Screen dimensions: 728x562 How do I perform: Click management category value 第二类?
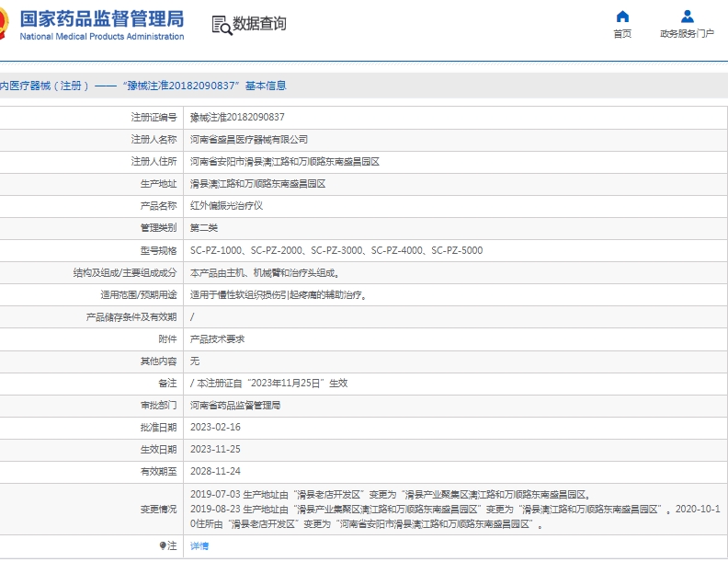tap(204, 227)
